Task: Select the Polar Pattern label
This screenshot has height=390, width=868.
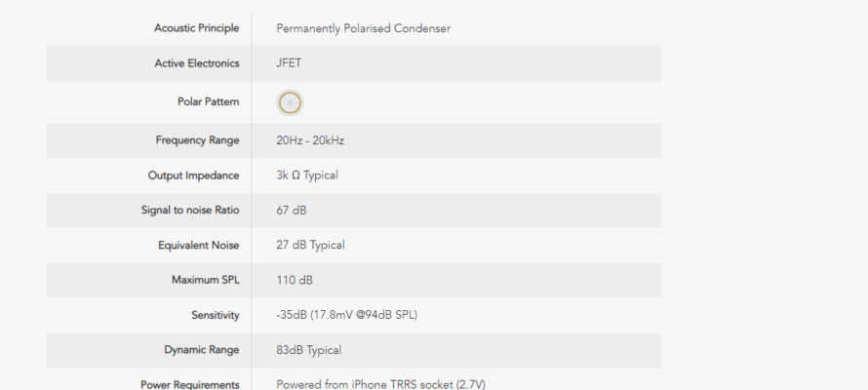Action: (208, 101)
